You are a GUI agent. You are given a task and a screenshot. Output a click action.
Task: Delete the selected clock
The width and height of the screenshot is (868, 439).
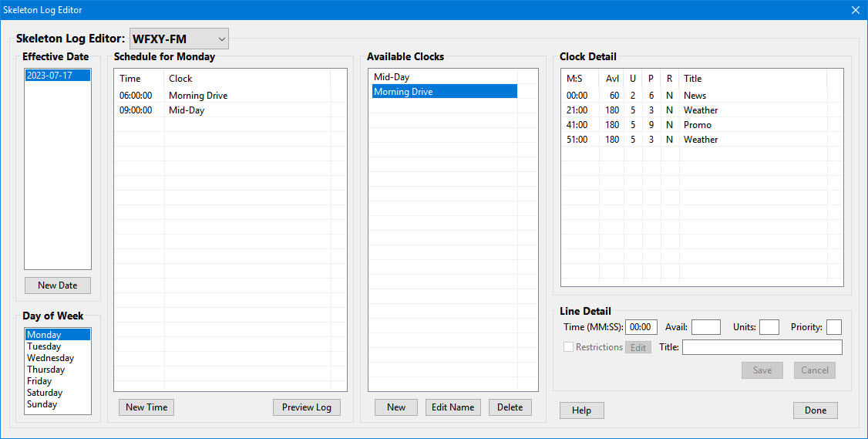coord(510,407)
